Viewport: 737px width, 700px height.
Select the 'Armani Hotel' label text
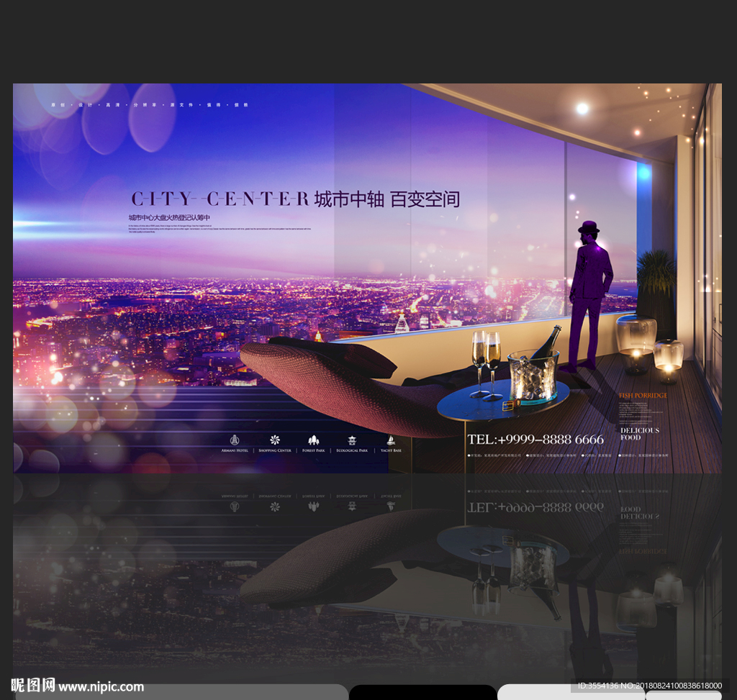235,450
